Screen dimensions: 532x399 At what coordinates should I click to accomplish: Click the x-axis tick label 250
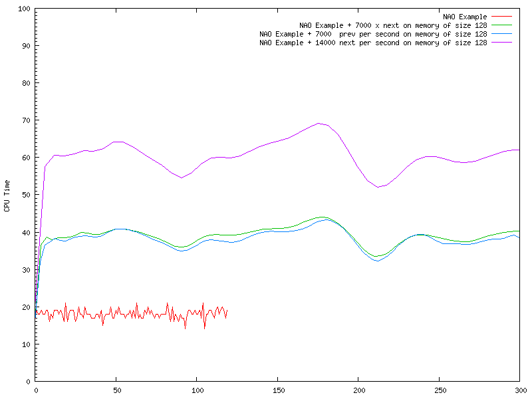click(x=439, y=390)
